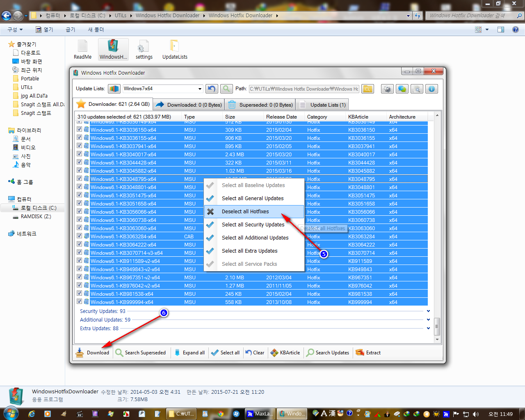Click the Extract button

pos(368,353)
